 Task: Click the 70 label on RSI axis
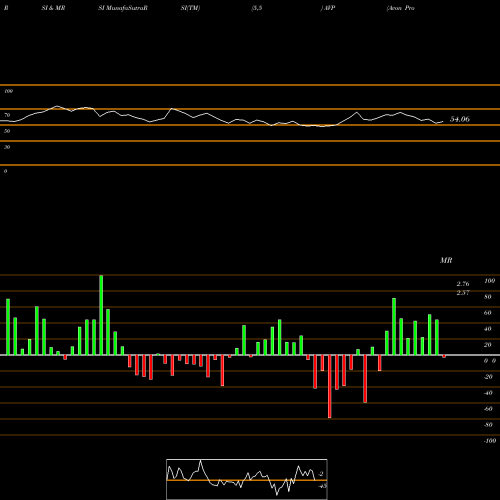(x=7, y=115)
